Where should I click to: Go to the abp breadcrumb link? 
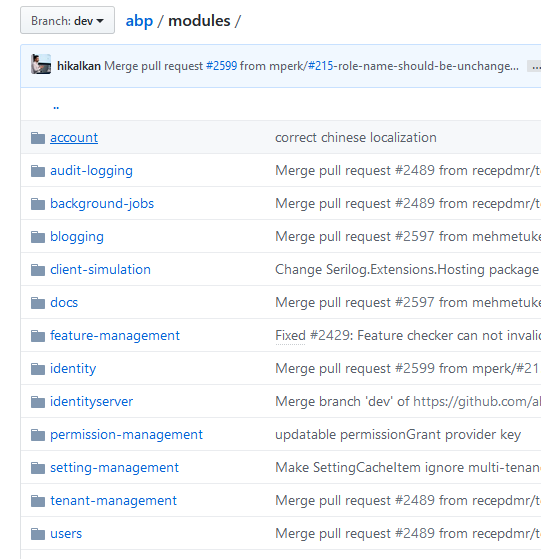pyautogui.click(x=139, y=21)
